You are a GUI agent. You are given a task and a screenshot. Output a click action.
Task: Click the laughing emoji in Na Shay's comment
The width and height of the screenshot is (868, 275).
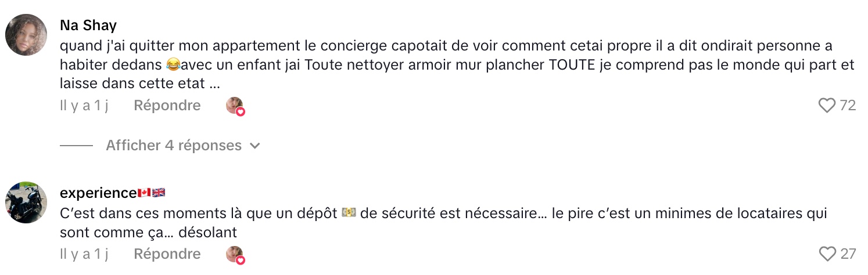pyautogui.click(x=172, y=65)
